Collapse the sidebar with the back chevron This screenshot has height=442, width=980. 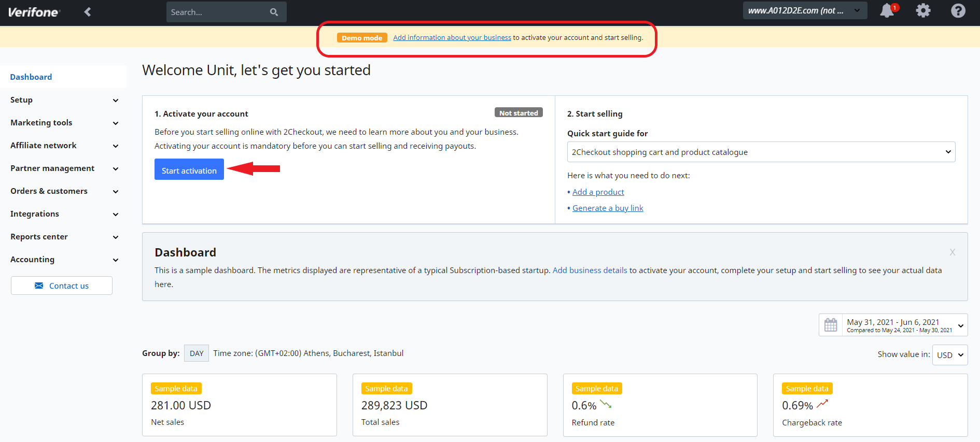pyautogui.click(x=88, y=11)
